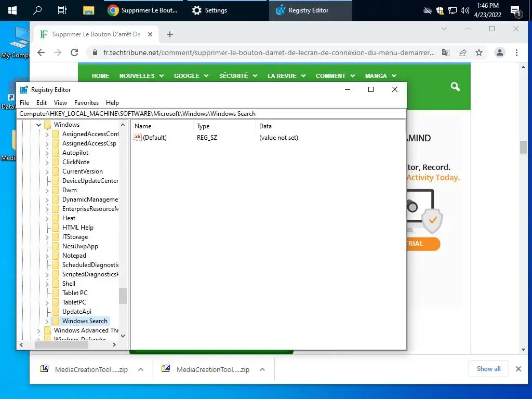Open the Windows Start menu

pyautogui.click(x=12, y=10)
